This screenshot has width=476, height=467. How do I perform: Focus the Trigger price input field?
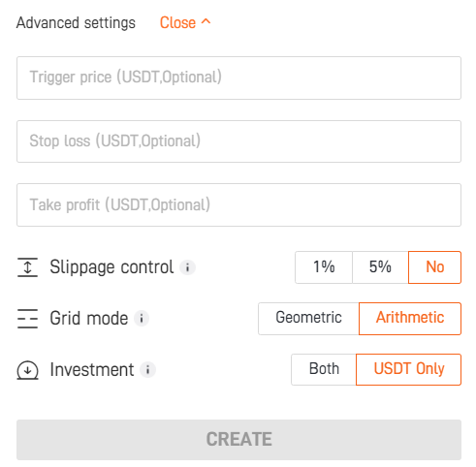(x=238, y=78)
